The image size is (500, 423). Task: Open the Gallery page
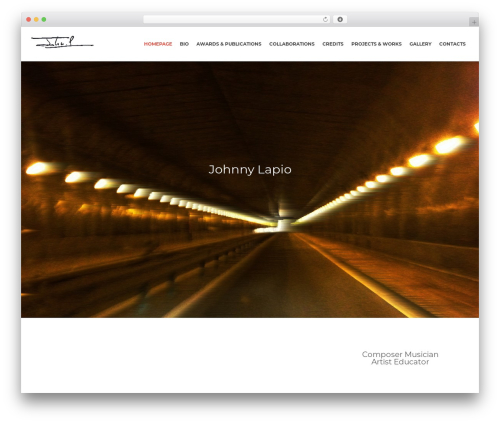[420, 44]
